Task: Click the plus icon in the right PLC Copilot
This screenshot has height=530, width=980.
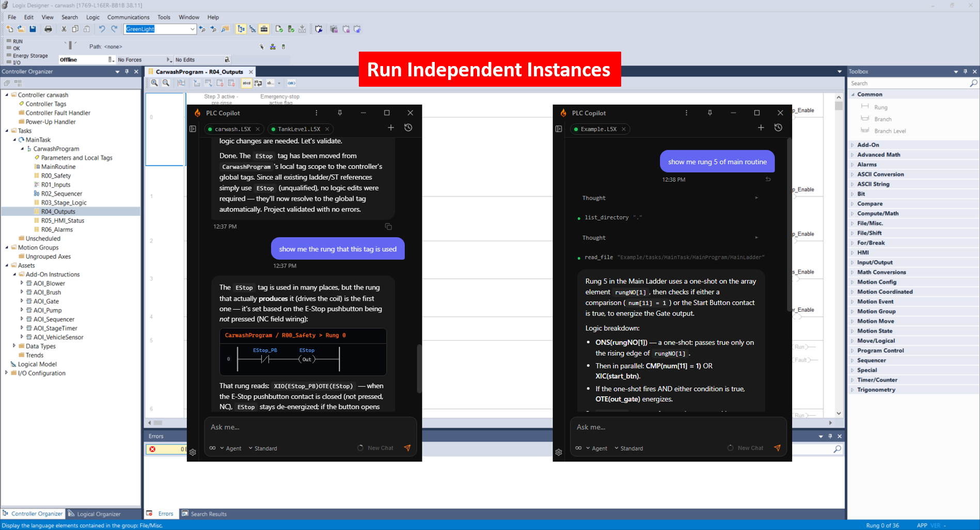Action: 761,127
